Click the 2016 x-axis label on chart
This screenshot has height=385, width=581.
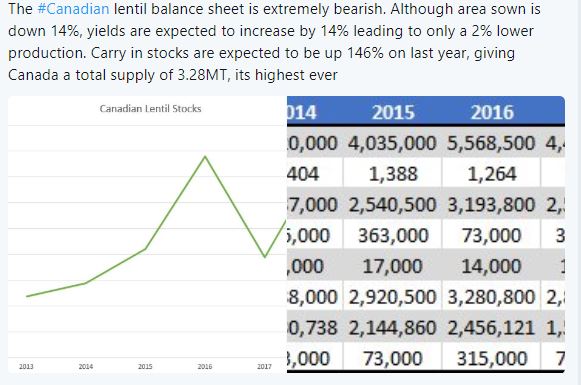click(x=205, y=366)
